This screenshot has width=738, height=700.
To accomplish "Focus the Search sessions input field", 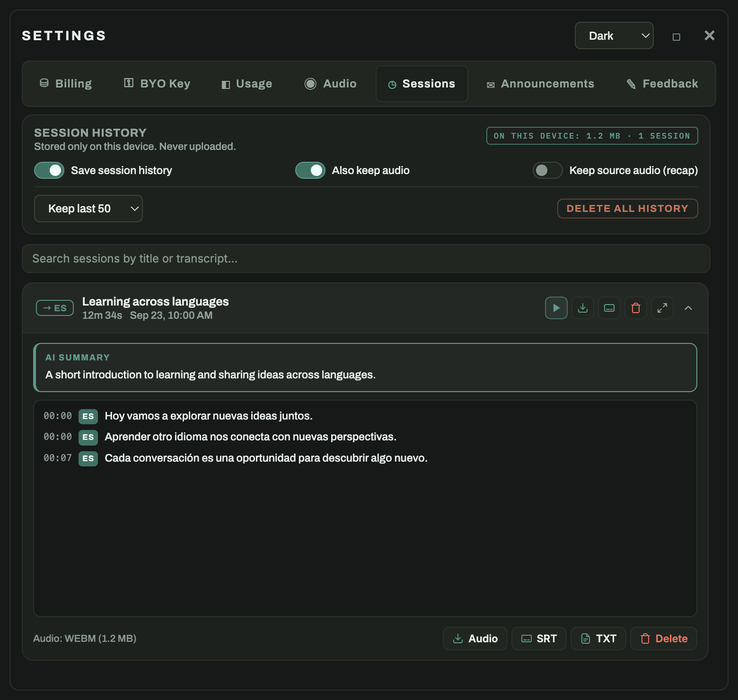I will tap(366, 259).
